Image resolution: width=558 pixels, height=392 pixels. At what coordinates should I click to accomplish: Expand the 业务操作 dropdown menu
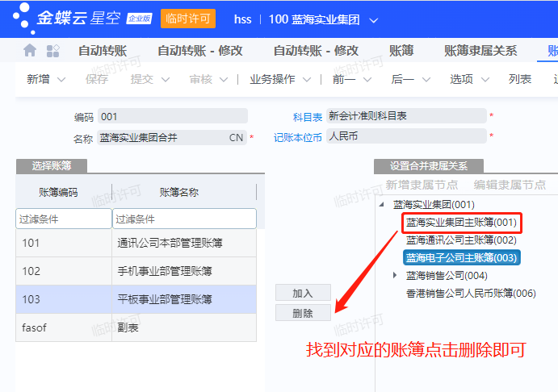click(307, 79)
